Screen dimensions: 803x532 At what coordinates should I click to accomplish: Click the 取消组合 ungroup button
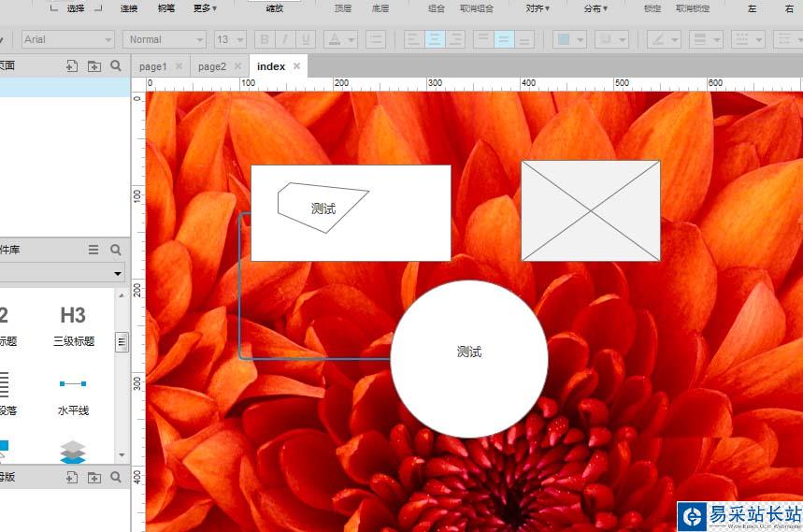(x=476, y=8)
